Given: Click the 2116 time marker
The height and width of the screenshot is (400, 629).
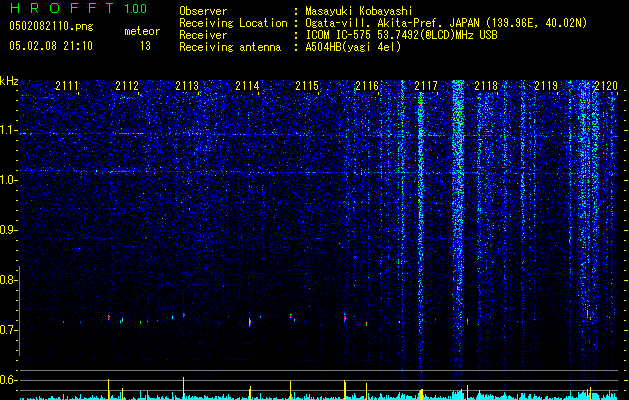Looking at the screenshot, I should (367, 86).
